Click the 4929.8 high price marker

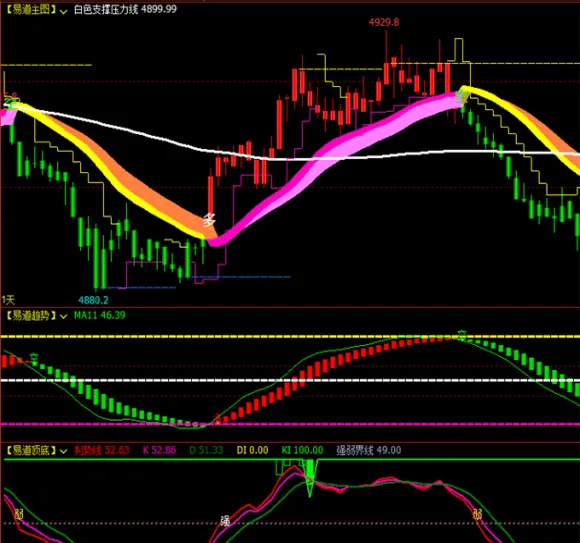pyautogui.click(x=384, y=22)
